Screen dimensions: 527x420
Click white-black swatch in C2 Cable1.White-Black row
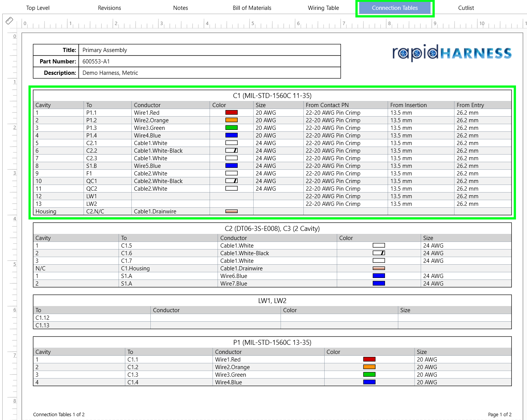point(379,253)
